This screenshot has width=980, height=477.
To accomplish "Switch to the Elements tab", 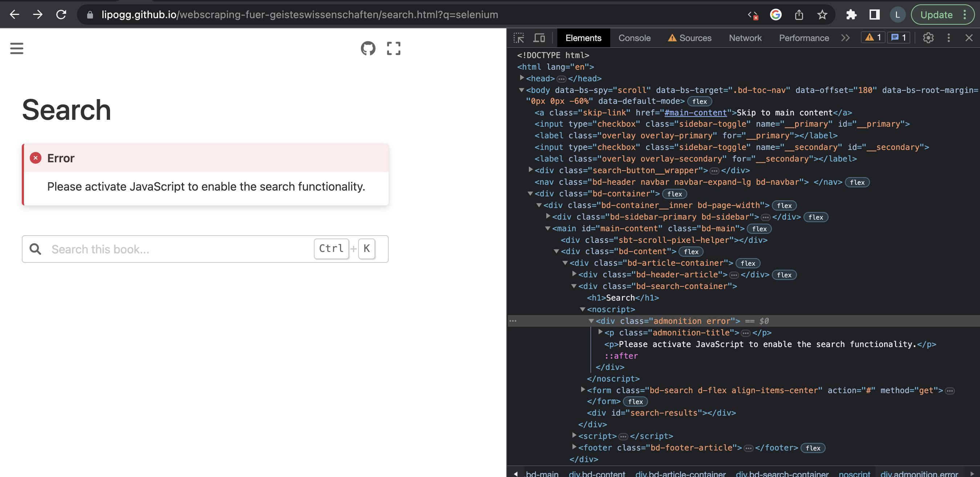I will (583, 38).
